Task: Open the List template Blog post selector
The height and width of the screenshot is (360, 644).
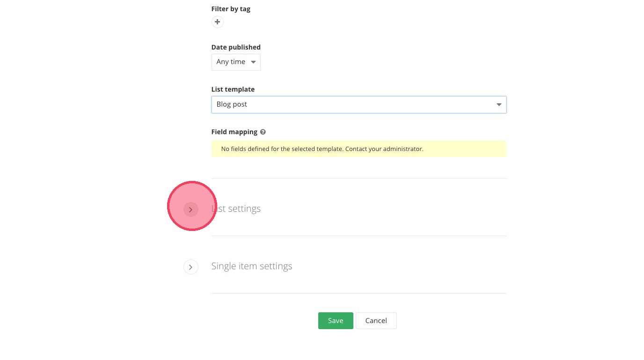Action: (359, 105)
